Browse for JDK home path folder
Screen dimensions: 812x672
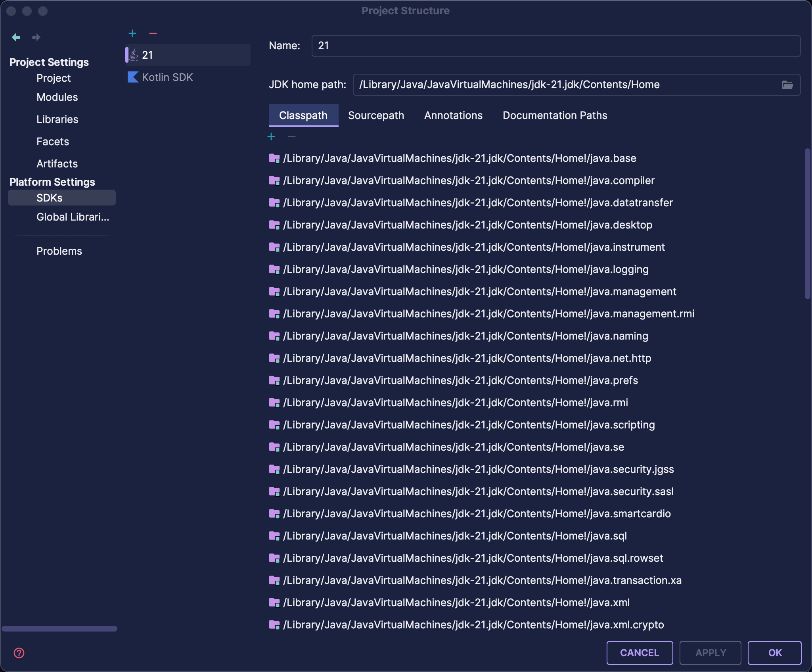pyautogui.click(x=787, y=85)
